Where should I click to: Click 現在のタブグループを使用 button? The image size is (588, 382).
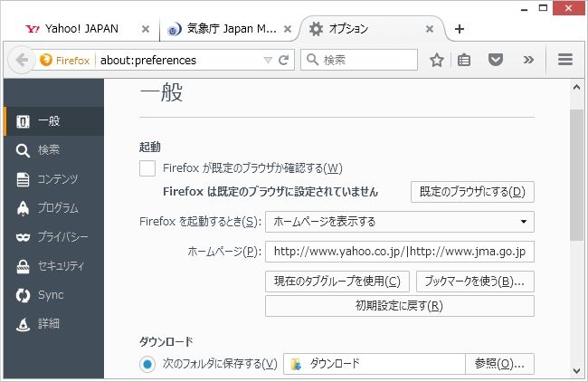coord(337,282)
